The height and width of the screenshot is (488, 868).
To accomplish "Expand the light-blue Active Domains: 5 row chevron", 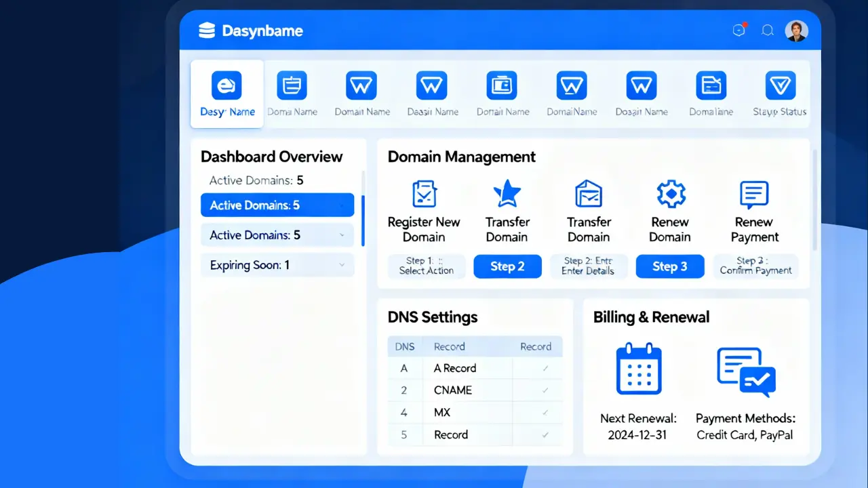I will 342,235.
